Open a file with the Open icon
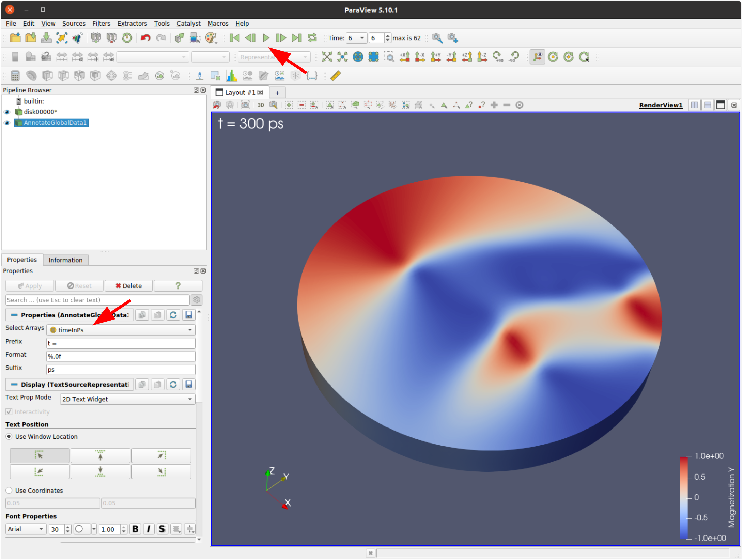The height and width of the screenshot is (560, 743). tap(15, 38)
